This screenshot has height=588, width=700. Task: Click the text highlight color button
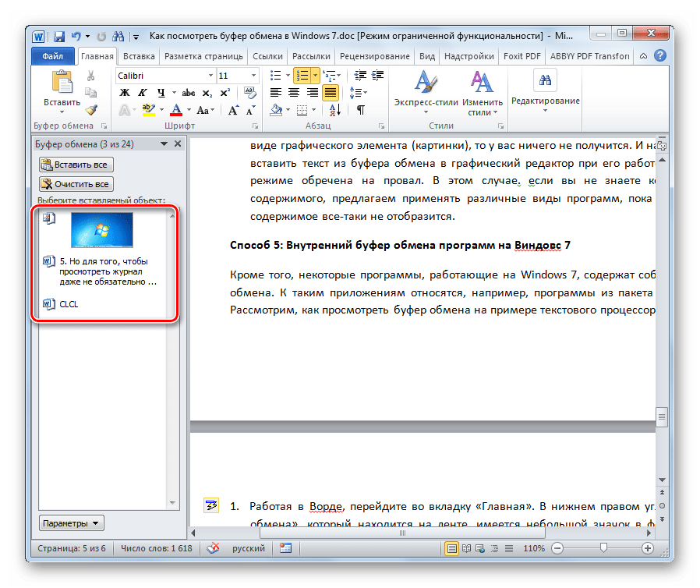[149, 110]
